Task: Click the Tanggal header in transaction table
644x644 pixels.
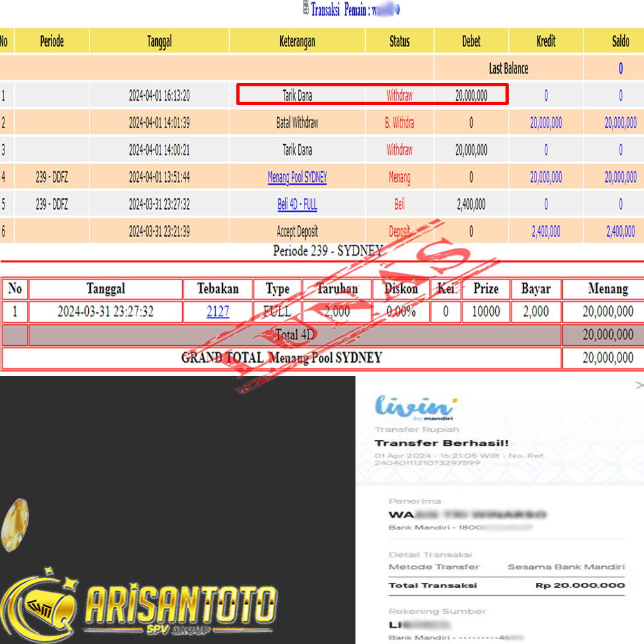Action: tap(159, 41)
